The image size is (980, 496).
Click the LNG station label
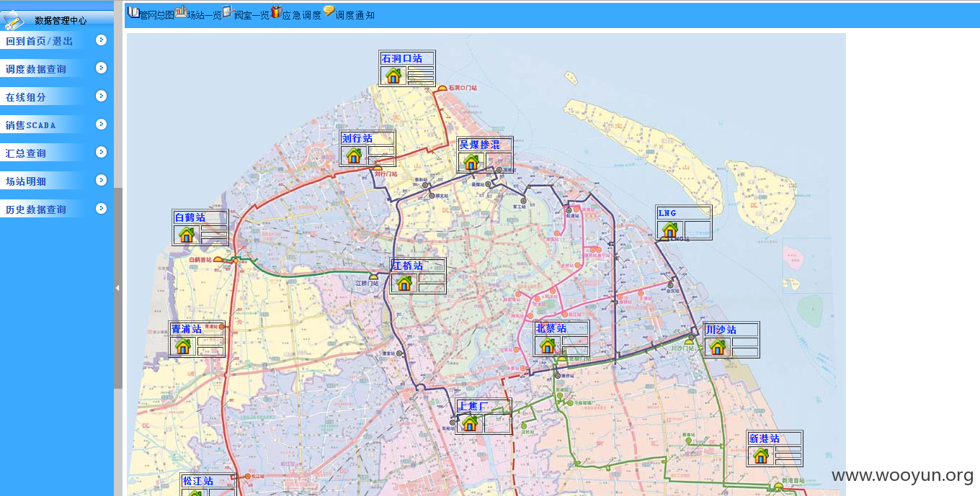click(667, 213)
